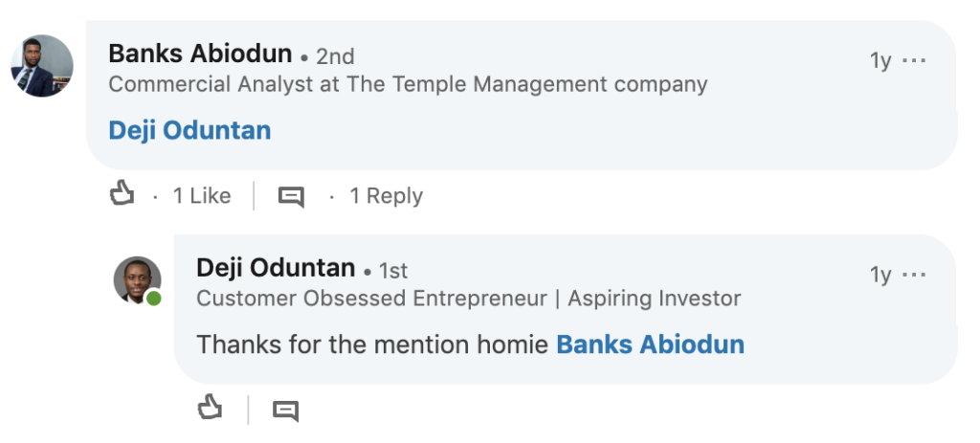Screen dimensions: 980x443
Task: Click Deji Oduntan's name in reply header
Action: coord(276,268)
